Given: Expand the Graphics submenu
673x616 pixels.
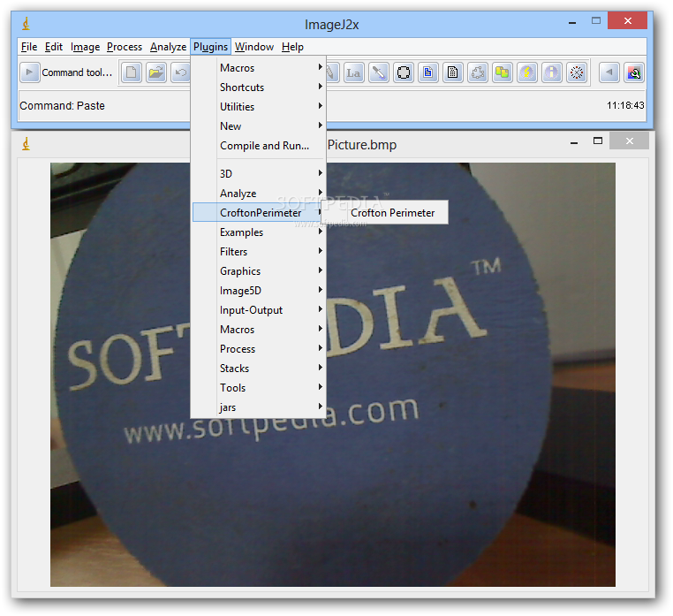Looking at the screenshot, I should tap(259, 271).
